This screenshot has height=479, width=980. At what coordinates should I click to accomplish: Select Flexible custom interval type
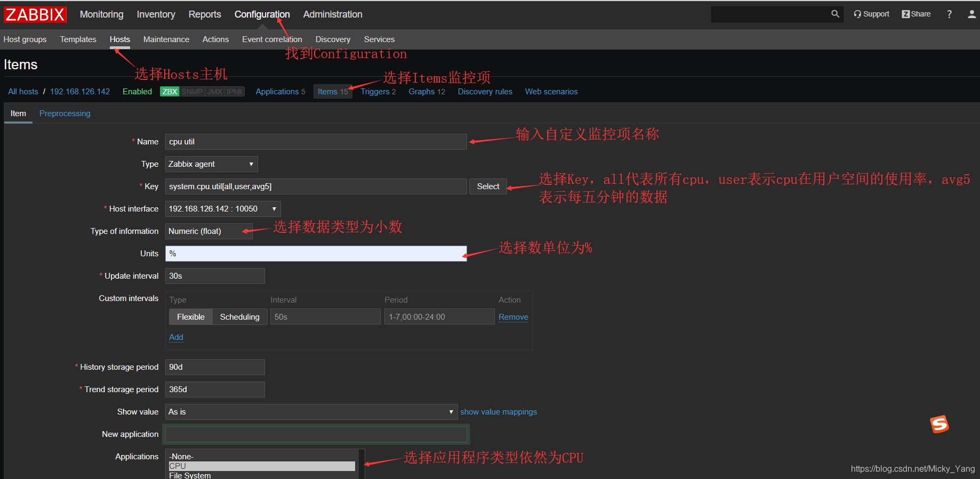point(191,317)
